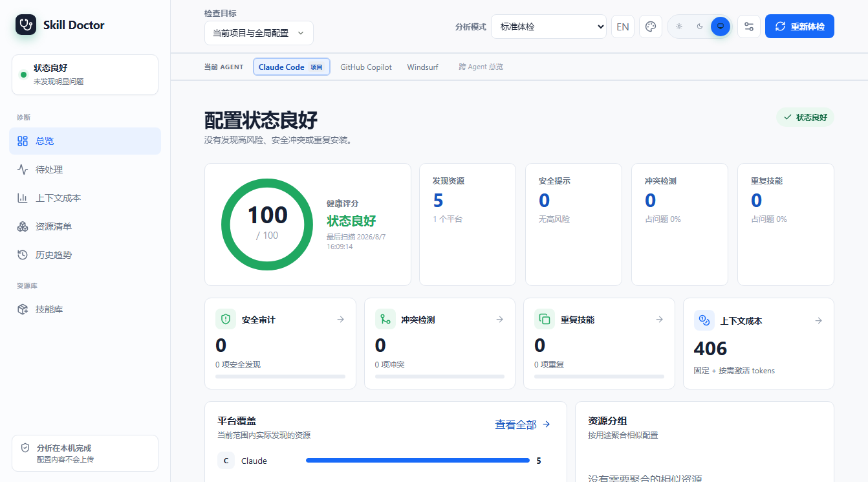Click the 资源清单 sidebar icon
This screenshot has height=482, width=868.
(23, 226)
